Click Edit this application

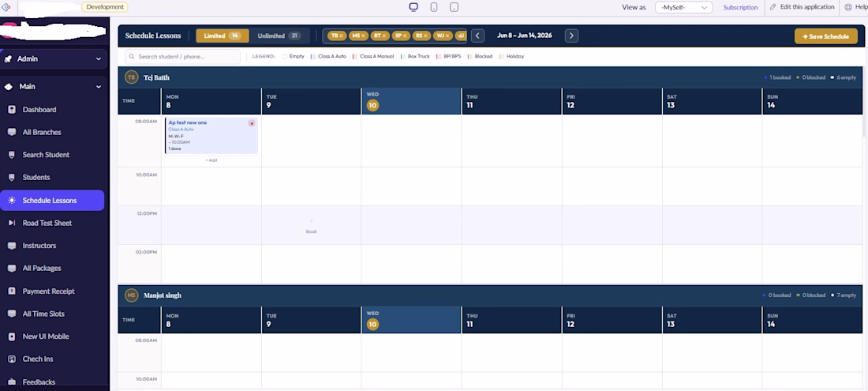click(x=803, y=7)
